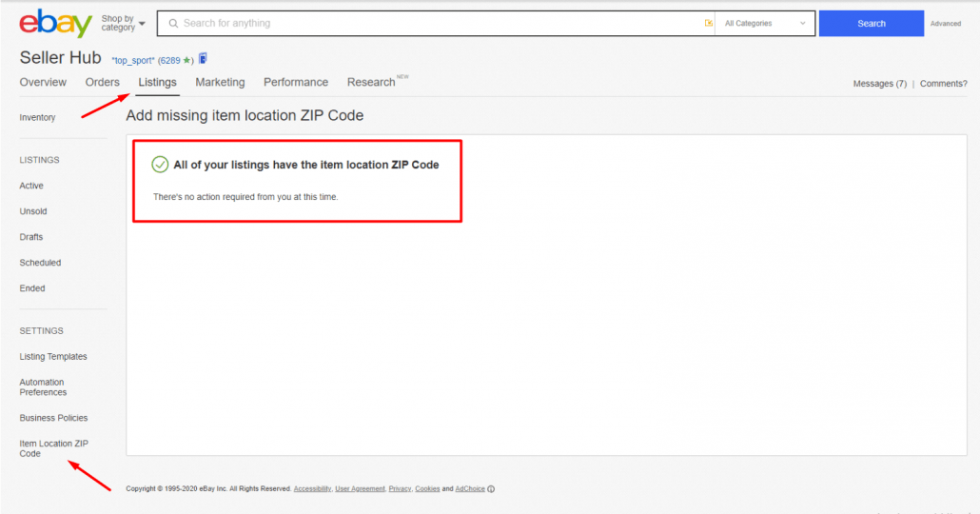This screenshot has height=514, width=980.
Task: Click the Privacy footer link
Action: (400, 489)
